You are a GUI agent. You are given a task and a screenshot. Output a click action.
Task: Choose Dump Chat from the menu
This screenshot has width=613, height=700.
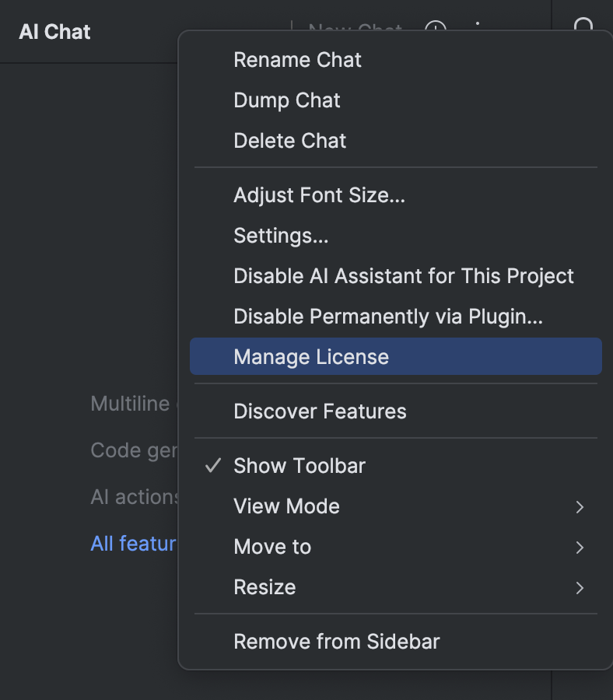tap(286, 100)
